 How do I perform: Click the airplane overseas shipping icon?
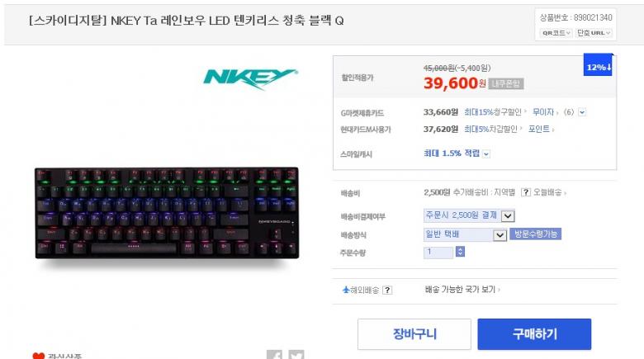(x=346, y=290)
